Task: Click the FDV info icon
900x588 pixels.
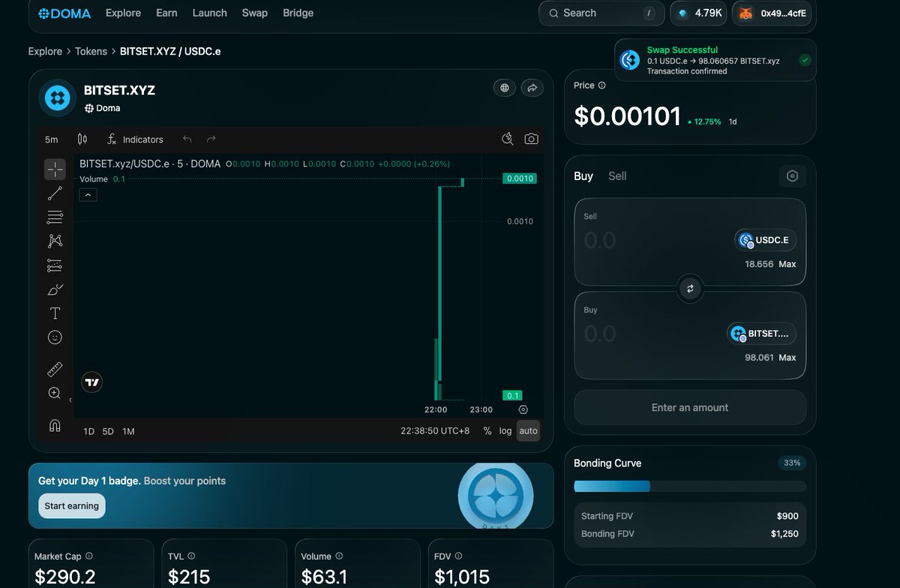Action: (x=459, y=556)
